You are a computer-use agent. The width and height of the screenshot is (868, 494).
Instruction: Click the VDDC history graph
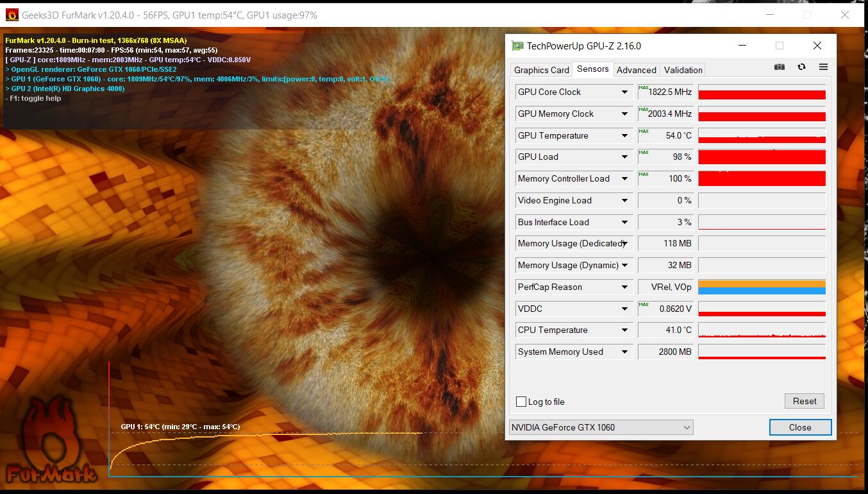coord(762,309)
